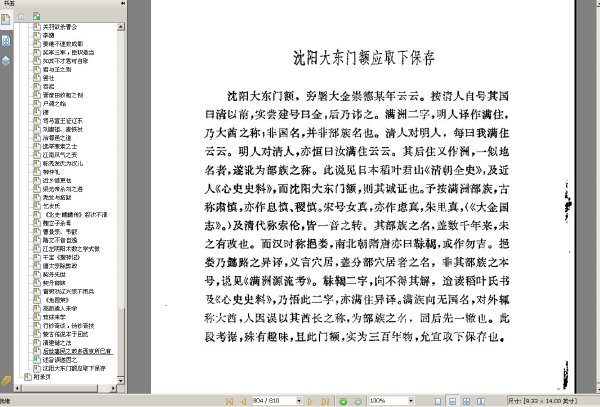600x407 pixels.
Task: Click the page size status text '尺寸'
Action: click(x=542, y=401)
